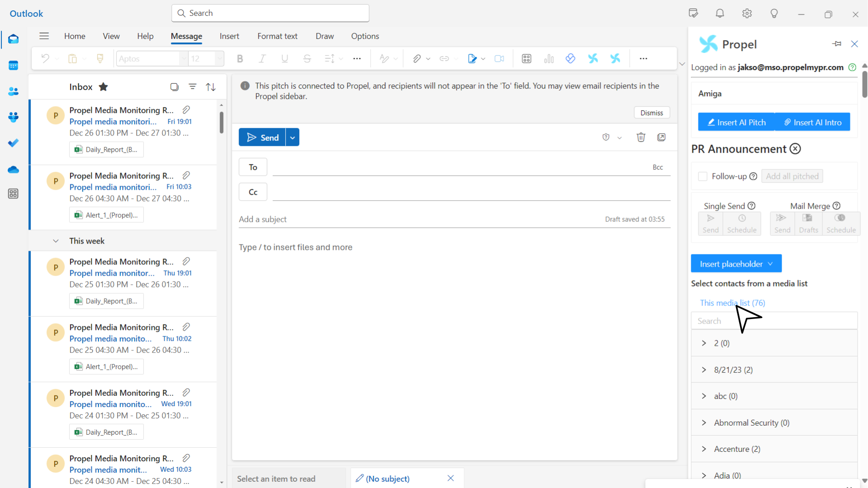Screen dimensions: 868x488
Task: Click the Teams meeting camera icon
Action: tap(499, 59)
